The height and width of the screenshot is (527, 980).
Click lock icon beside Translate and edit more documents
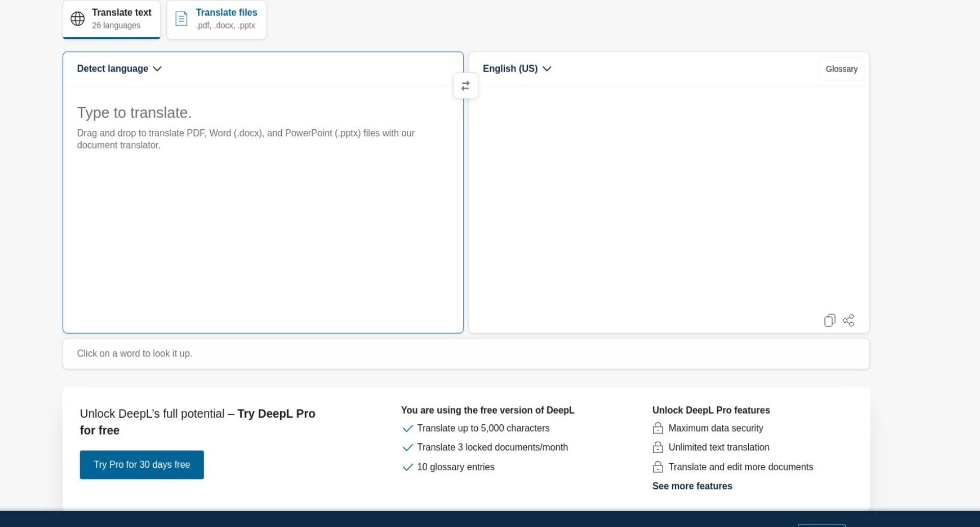pos(658,467)
